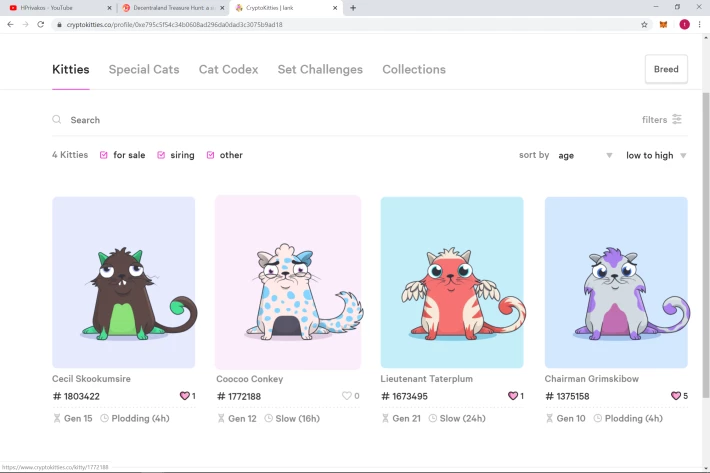This screenshot has width=710, height=473.
Task: Click the Gen 21 label
Action: coord(406,418)
